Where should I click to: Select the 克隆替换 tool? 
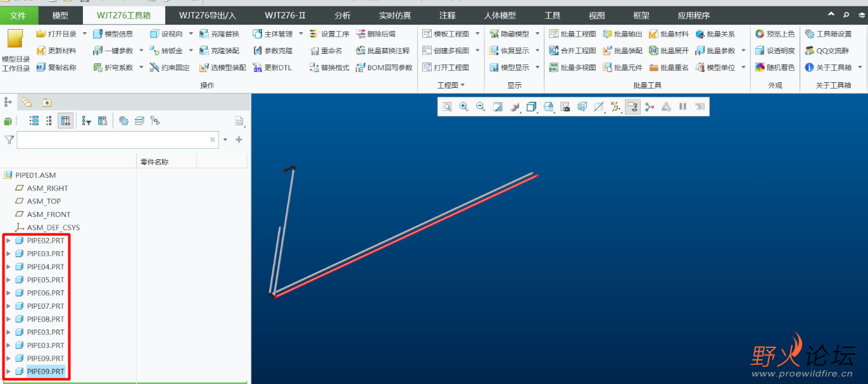coord(220,34)
